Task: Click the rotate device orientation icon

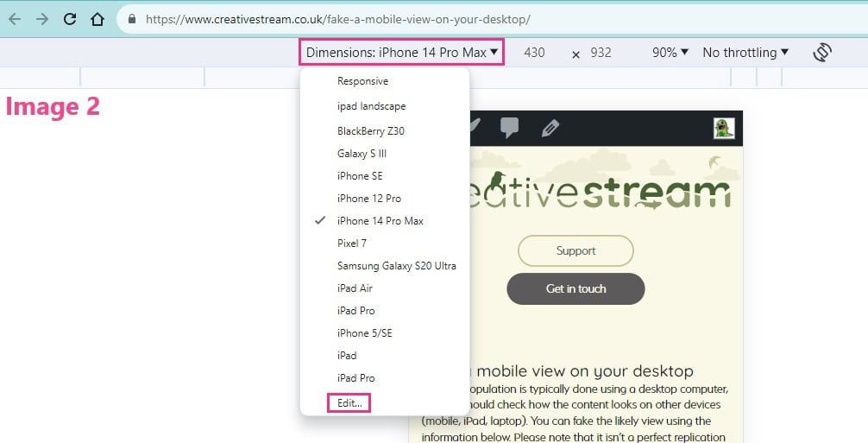Action: point(822,53)
